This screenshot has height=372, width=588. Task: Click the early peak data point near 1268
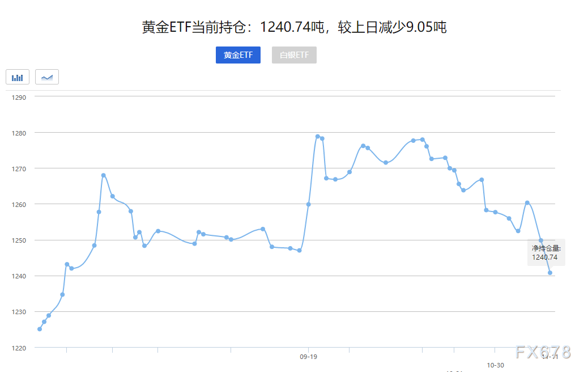tap(103, 175)
